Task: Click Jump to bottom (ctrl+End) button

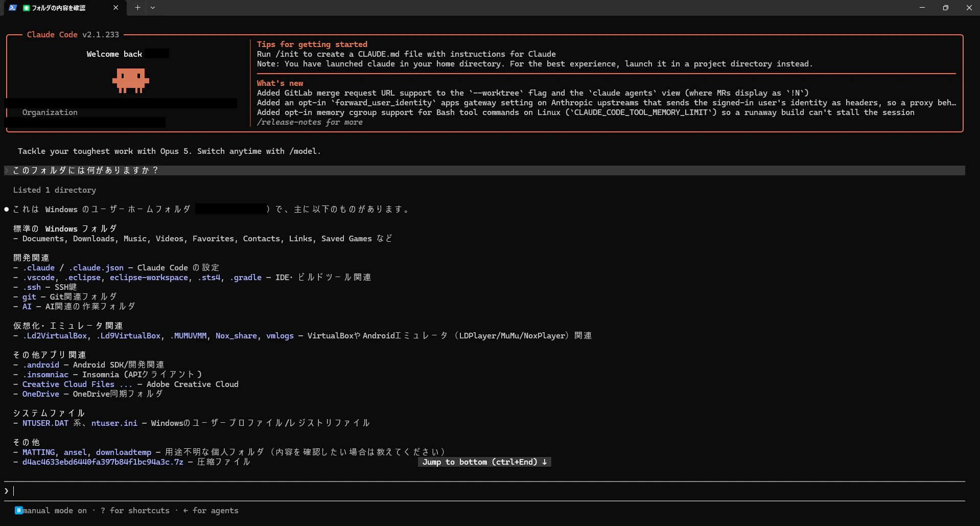Action: point(484,462)
